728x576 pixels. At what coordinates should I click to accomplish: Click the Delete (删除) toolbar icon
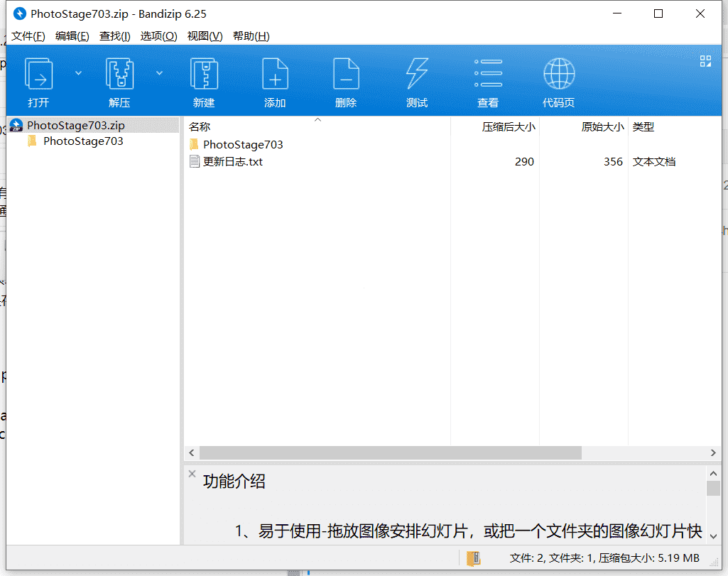point(346,74)
